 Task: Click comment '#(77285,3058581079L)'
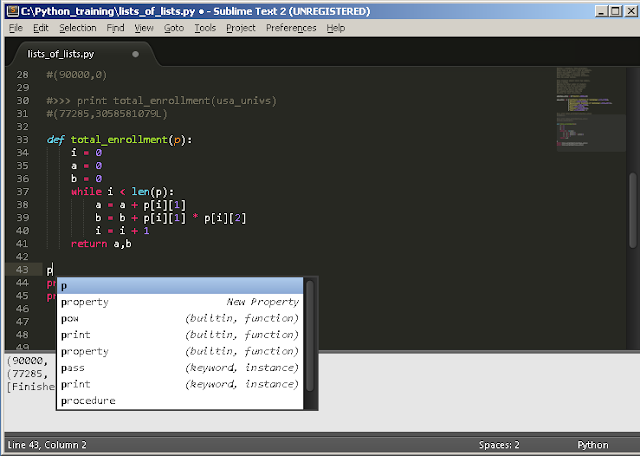pos(107,113)
